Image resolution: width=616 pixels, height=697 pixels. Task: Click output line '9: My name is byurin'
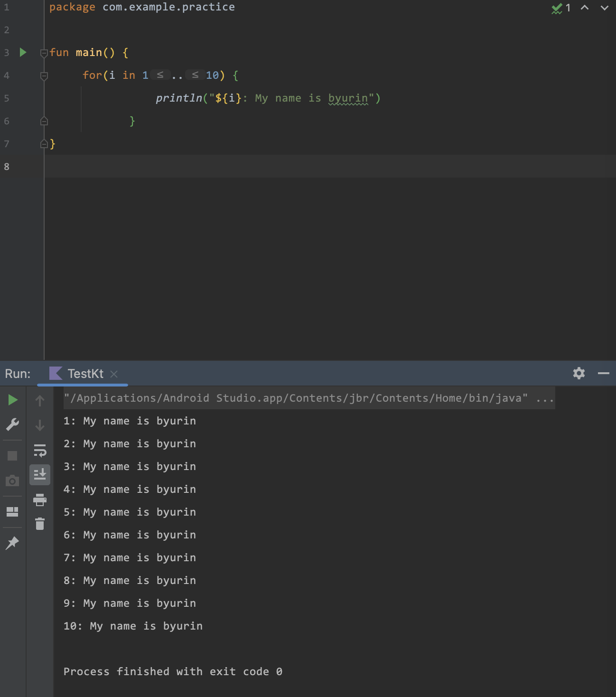click(x=130, y=603)
